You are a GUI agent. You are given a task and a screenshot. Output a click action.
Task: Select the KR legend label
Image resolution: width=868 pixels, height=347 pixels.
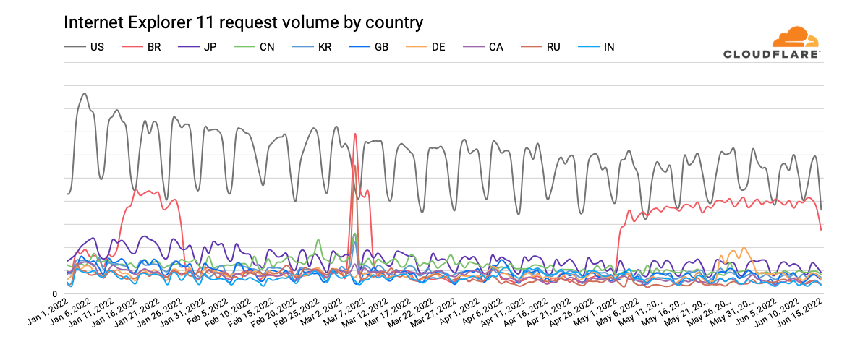[325, 47]
